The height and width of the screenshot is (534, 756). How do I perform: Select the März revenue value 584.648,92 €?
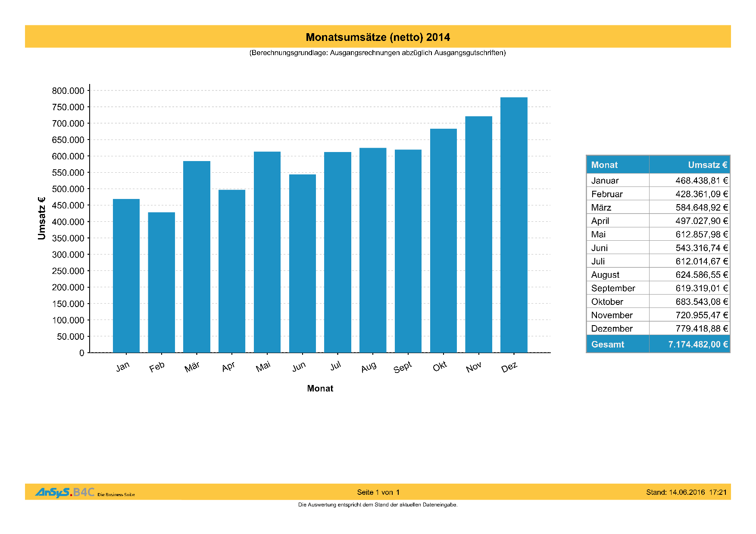pos(701,208)
